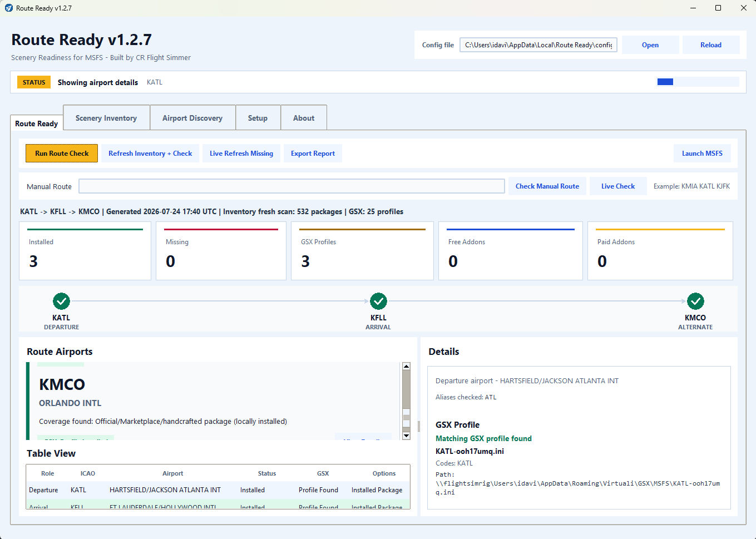Reload the config file

[711, 45]
